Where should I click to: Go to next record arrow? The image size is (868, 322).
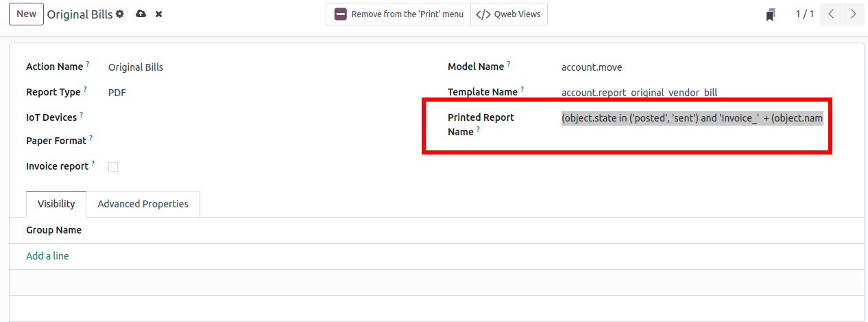click(x=852, y=14)
